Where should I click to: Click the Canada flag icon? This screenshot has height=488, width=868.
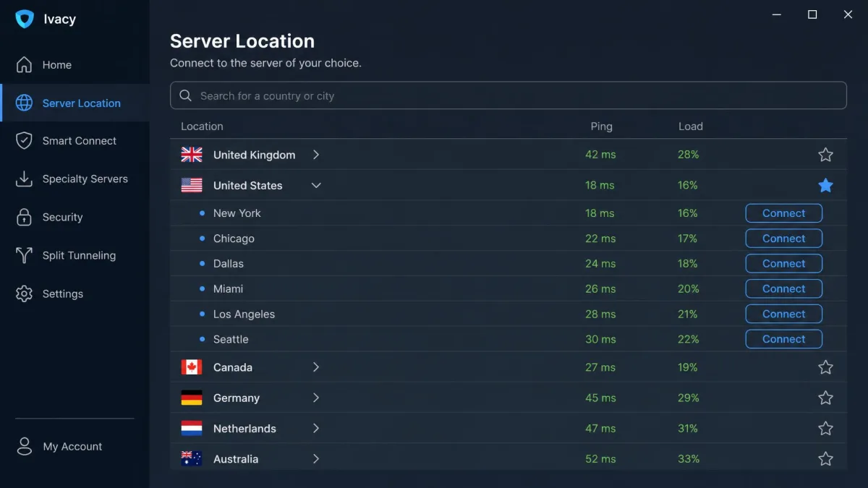(192, 367)
